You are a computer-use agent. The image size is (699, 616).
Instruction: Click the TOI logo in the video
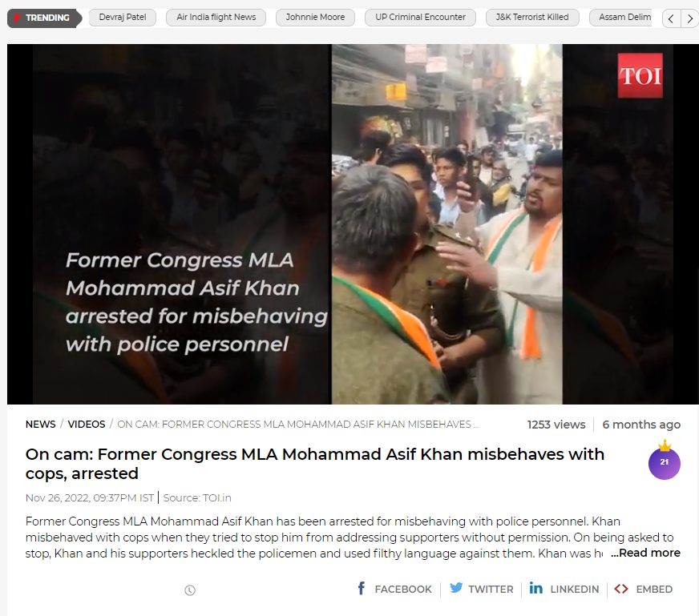point(640,75)
